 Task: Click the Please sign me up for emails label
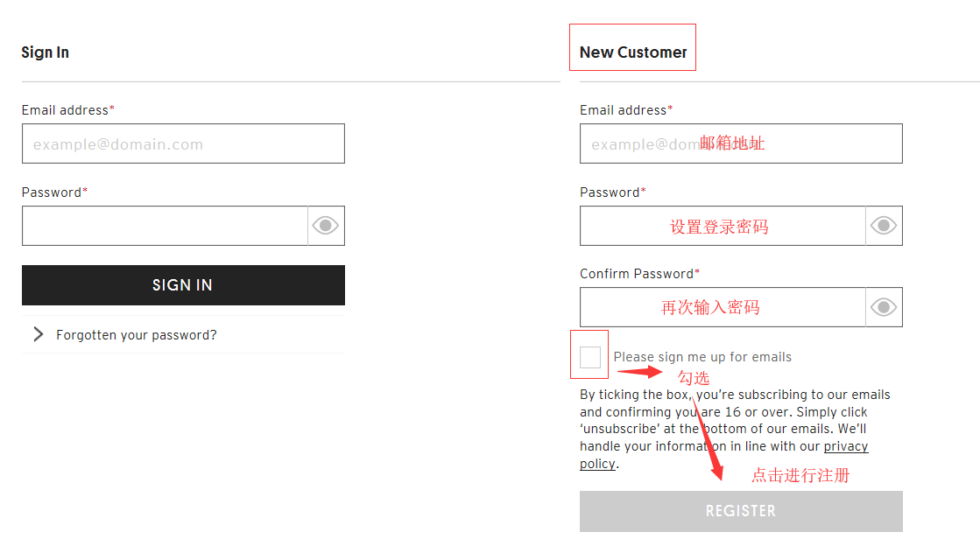pyautogui.click(x=702, y=357)
